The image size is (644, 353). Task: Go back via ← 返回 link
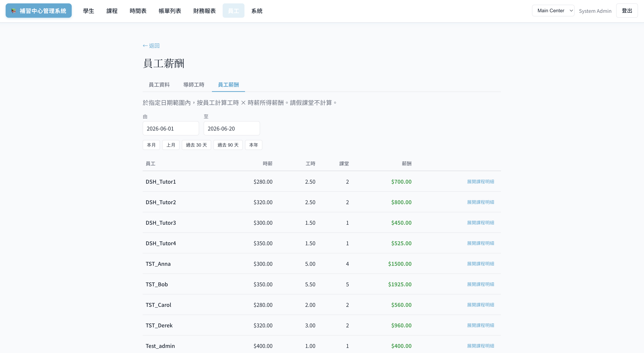(151, 46)
